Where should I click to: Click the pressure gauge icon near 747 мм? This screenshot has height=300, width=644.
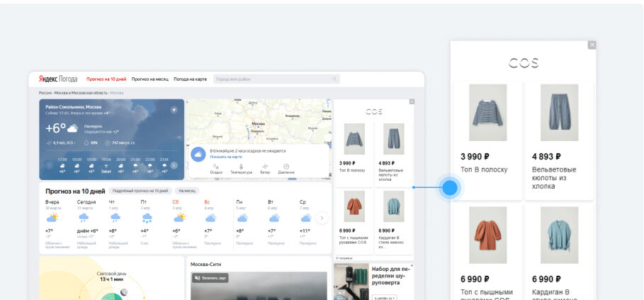click(108, 143)
